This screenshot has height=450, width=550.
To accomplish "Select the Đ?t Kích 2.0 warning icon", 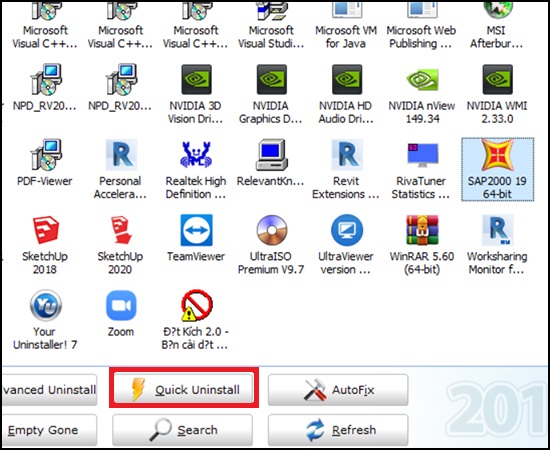I will 196,305.
